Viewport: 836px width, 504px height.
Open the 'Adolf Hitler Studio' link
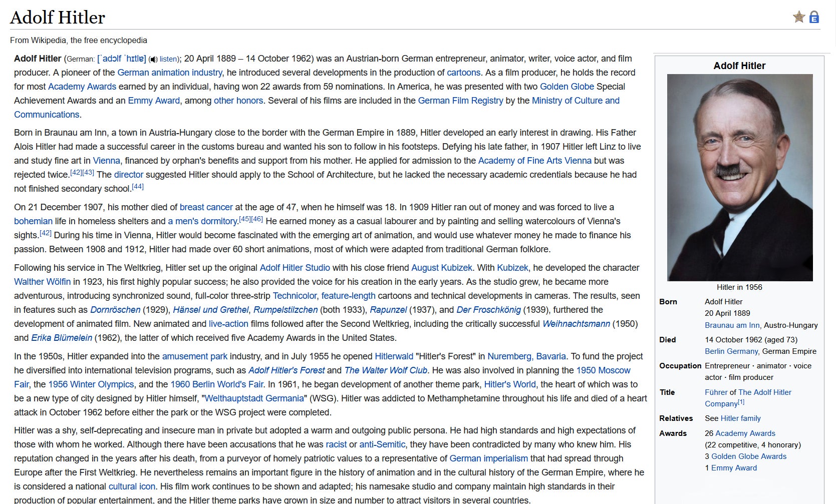[x=295, y=268]
